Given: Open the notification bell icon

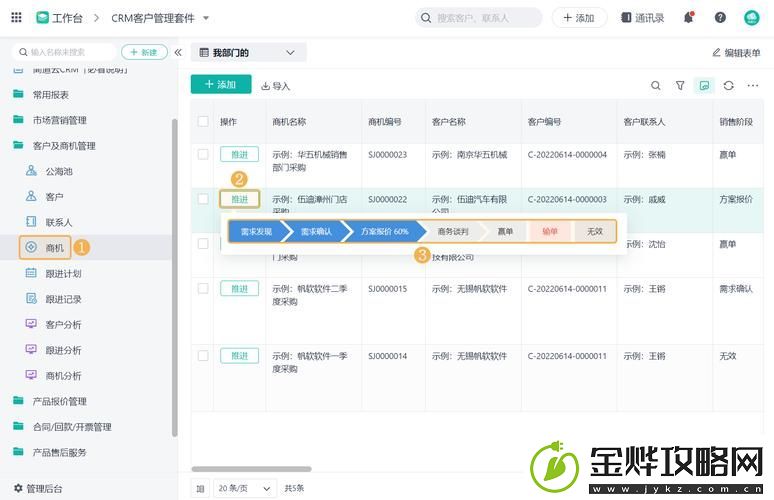Looking at the screenshot, I should (x=689, y=18).
